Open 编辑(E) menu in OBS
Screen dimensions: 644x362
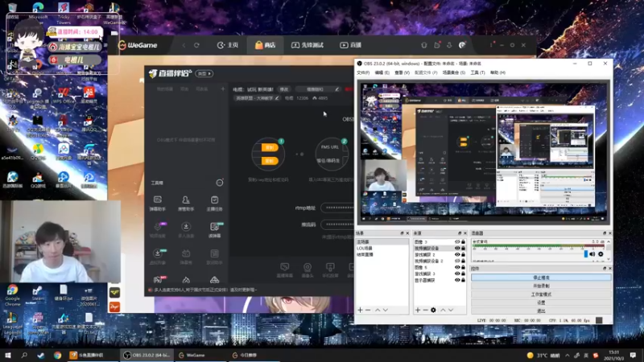coord(382,72)
